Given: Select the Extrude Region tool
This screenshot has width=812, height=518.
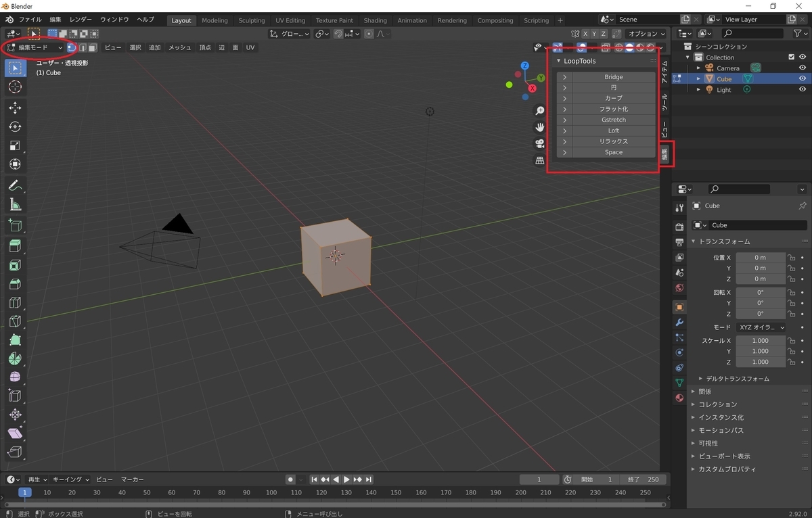Looking at the screenshot, I should pos(15,246).
